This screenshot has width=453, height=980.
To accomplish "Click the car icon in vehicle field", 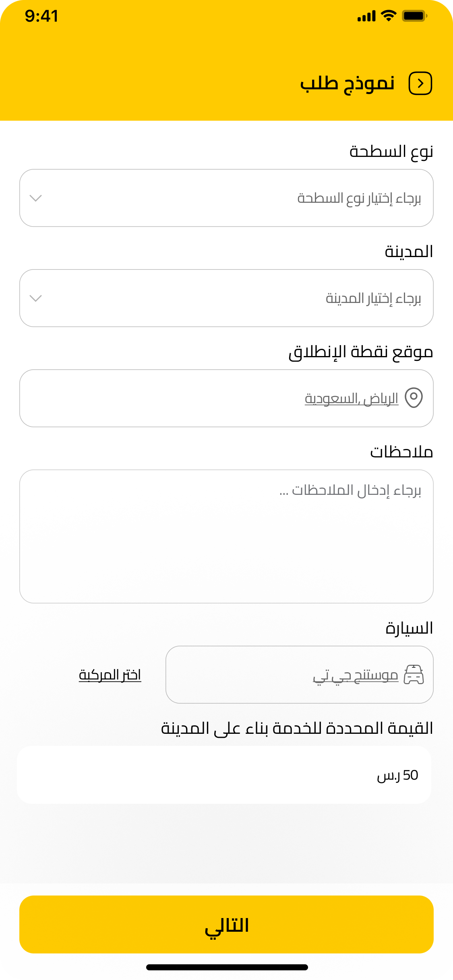I will (414, 675).
